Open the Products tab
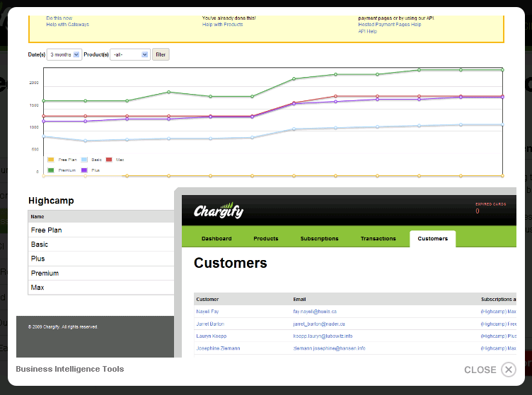Image resolution: width=532 pixels, height=395 pixels. (266, 239)
